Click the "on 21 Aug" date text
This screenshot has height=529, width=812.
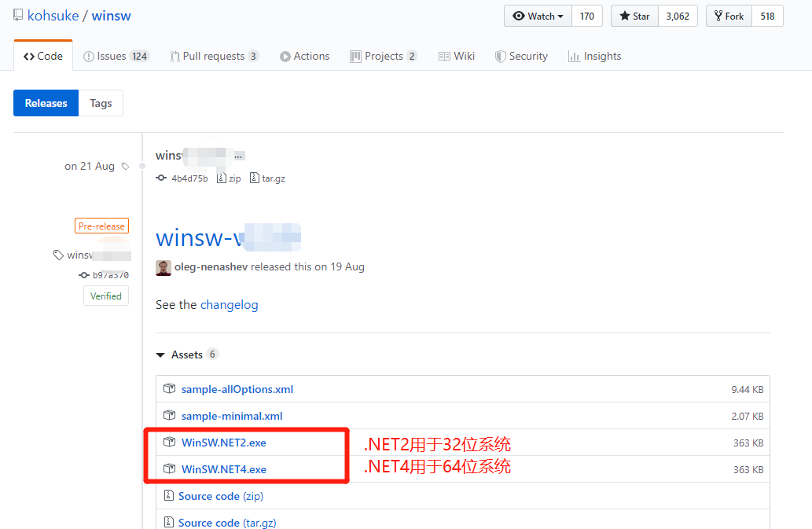[89, 166]
